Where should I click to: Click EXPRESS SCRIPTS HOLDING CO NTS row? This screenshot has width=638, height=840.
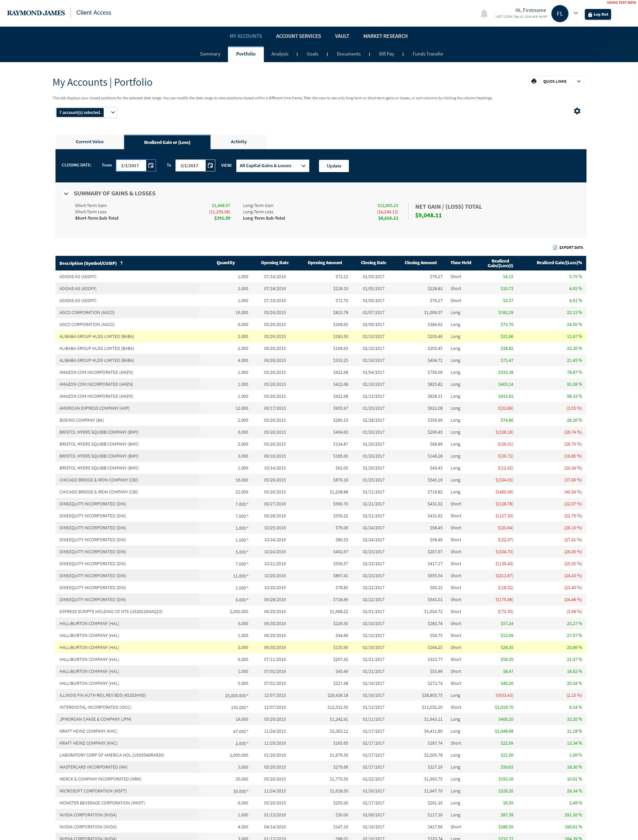[321, 612]
